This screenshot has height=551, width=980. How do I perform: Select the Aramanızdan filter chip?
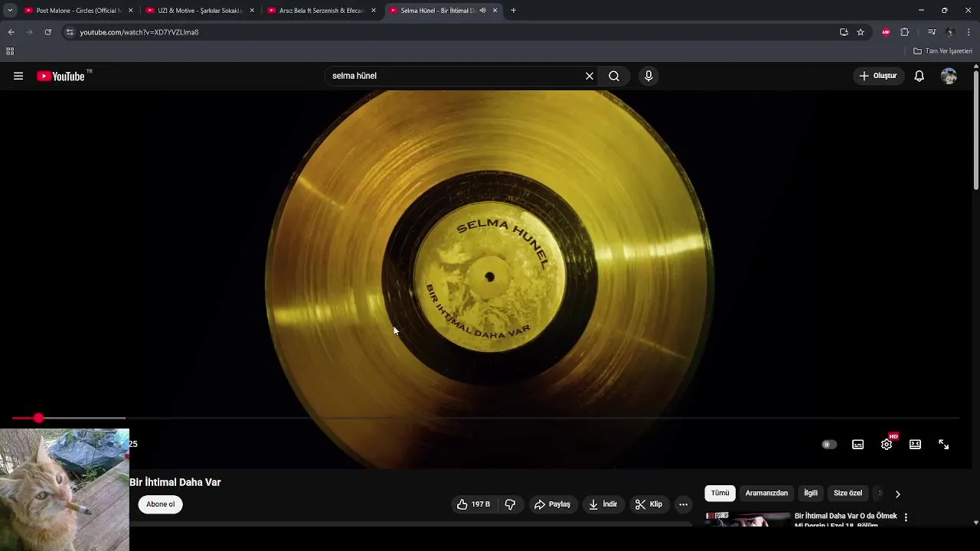click(x=766, y=494)
